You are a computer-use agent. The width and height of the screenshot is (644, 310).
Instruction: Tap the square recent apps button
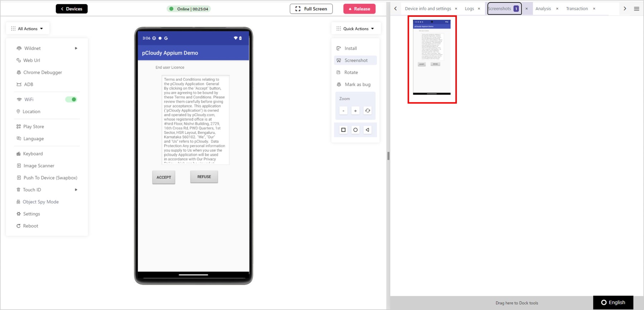pos(343,130)
